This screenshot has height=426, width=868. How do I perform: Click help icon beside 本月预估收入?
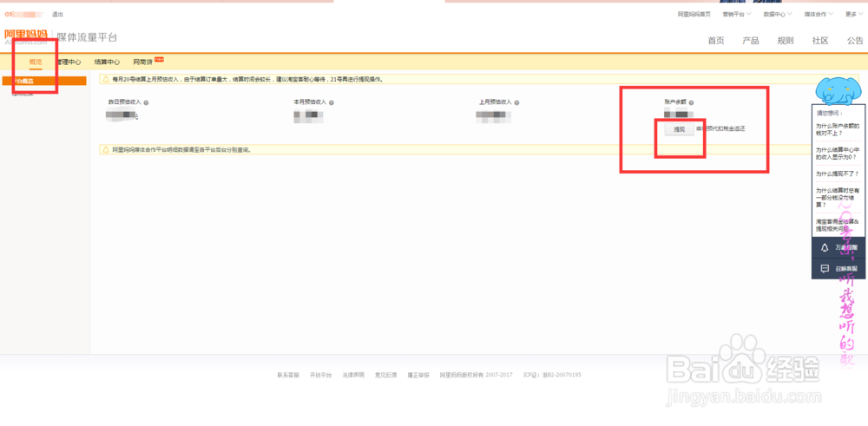coord(331,102)
